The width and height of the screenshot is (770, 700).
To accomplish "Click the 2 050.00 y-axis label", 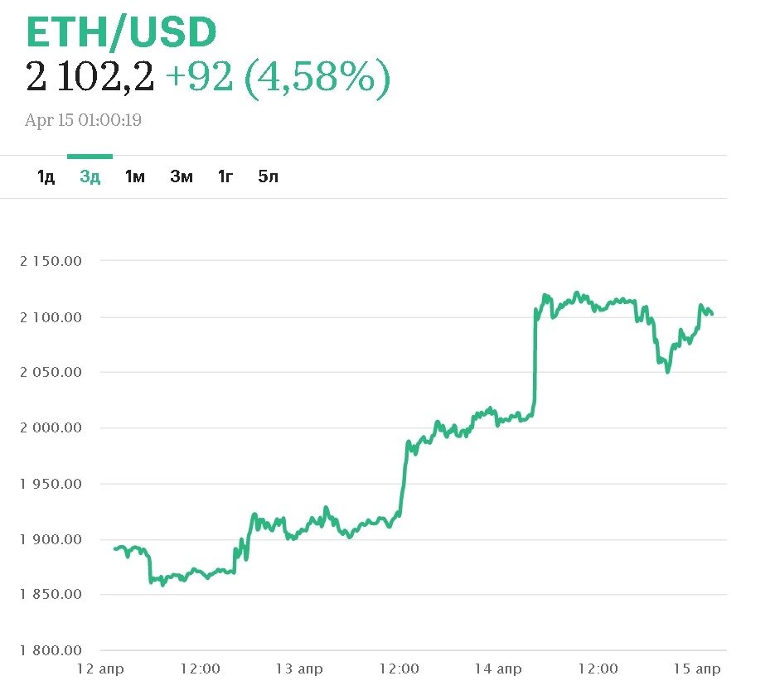I will coord(51,372).
